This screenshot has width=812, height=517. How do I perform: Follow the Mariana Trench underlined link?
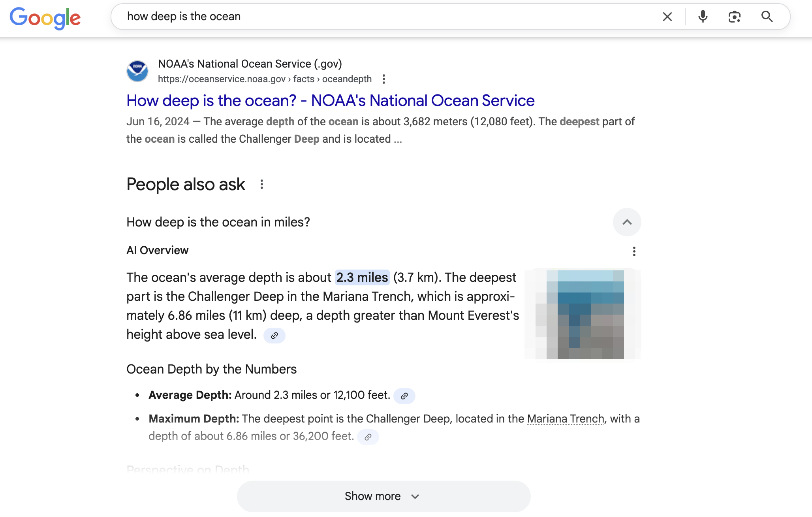click(x=565, y=419)
